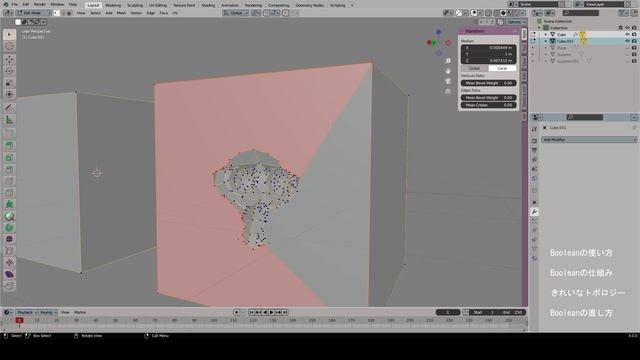
Task: Click the Local button in Transform panel
Action: [x=502, y=69]
